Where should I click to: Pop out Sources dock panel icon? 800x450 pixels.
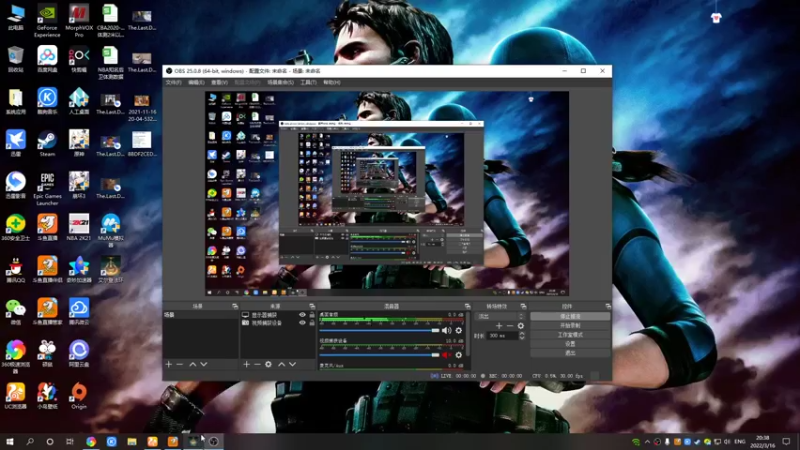(312, 306)
